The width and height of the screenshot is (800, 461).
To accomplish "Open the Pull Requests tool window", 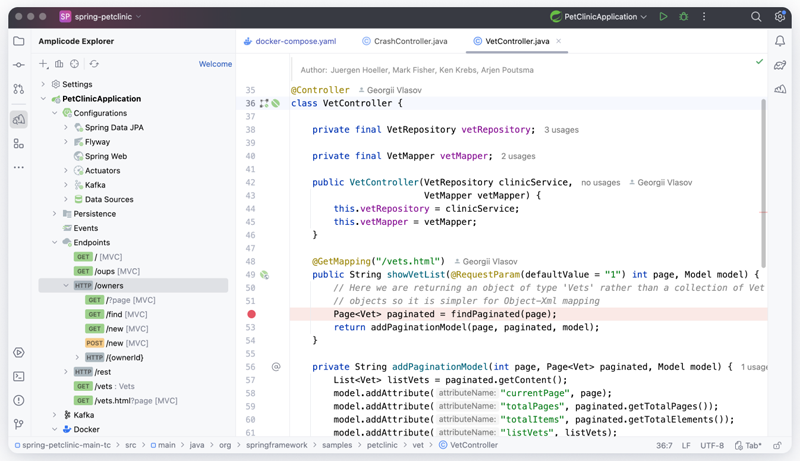I will click(x=19, y=89).
